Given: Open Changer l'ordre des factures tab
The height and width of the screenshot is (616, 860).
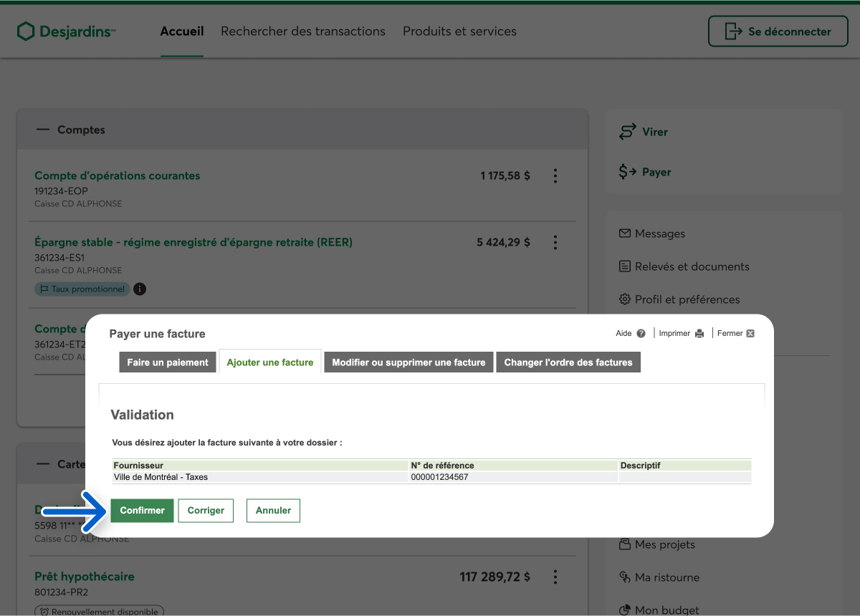Looking at the screenshot, I should [x=568, y=362].
